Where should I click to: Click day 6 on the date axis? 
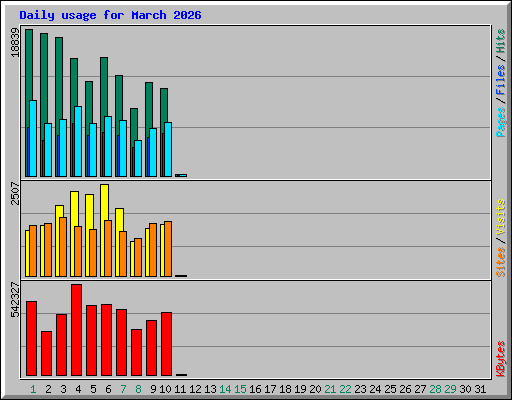pos(108,389)
